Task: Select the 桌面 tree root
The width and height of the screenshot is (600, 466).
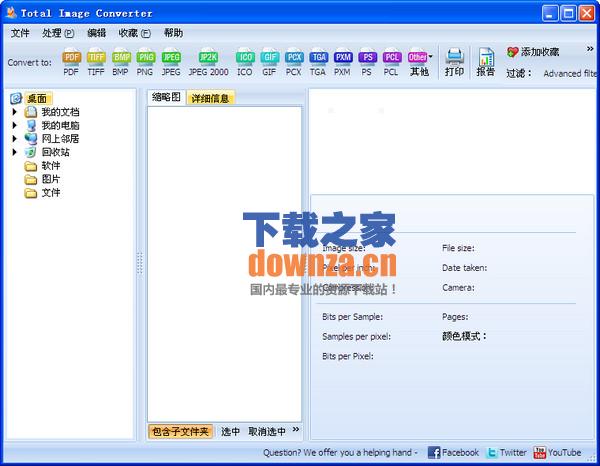Action: (x=37, y=99)
